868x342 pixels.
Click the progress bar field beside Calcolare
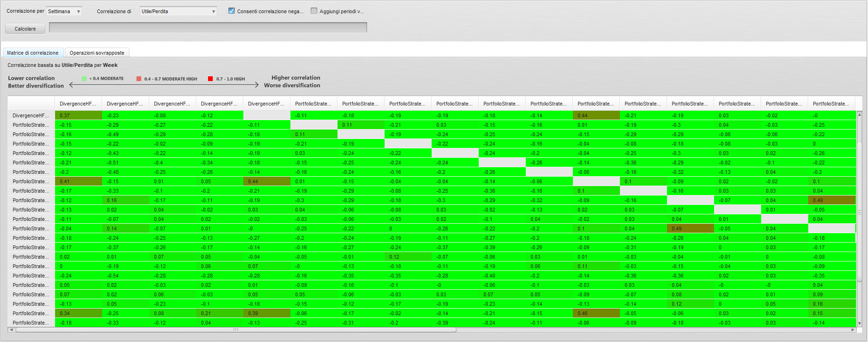pyautogui.click(x=208, y=27)
